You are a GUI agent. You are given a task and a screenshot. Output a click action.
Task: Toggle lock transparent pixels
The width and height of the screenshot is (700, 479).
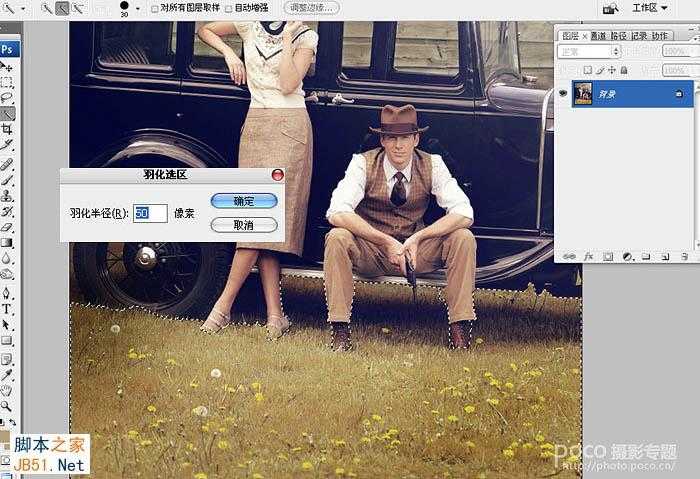(588, 70)
